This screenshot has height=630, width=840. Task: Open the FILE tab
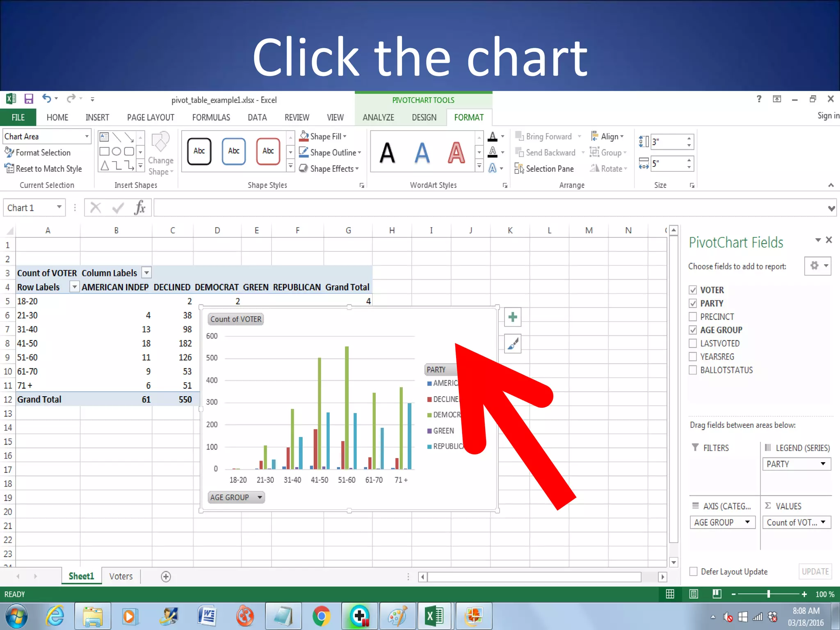coord(18,117)
